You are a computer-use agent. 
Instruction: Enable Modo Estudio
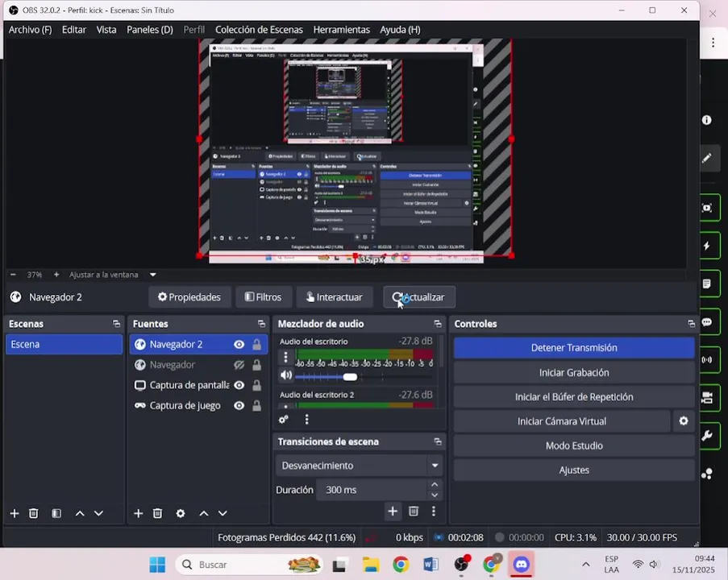coord(574,445)
